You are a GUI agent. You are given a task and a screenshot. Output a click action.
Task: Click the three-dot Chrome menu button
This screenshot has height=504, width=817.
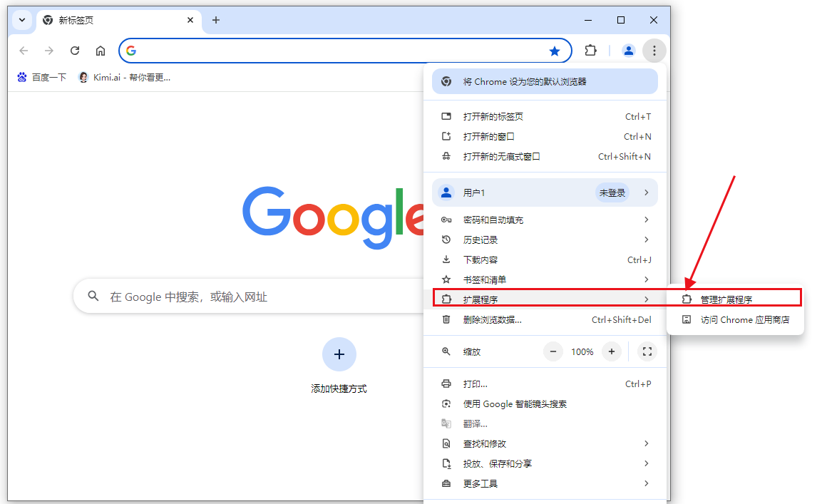(654, 51)
